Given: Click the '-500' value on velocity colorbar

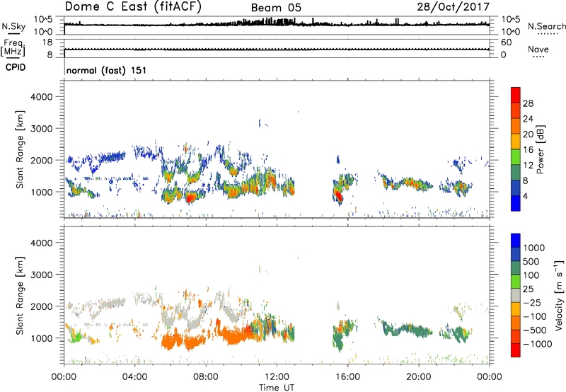Looking at the screenshot, I should pos(535,330).
